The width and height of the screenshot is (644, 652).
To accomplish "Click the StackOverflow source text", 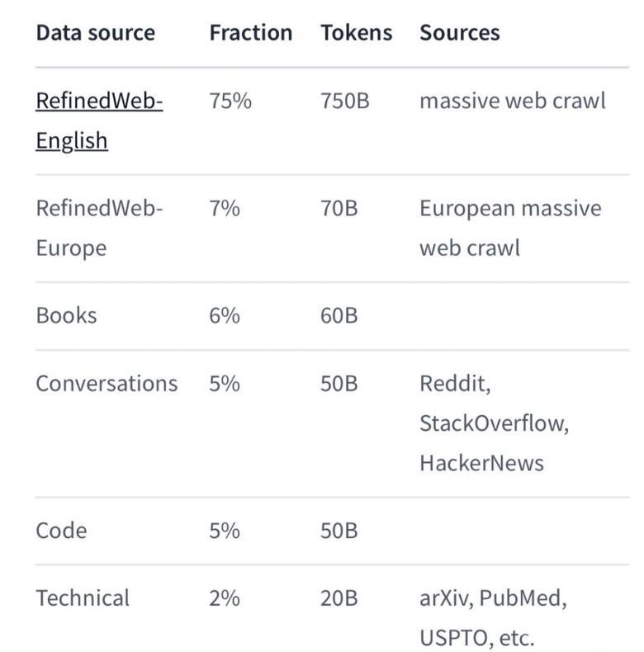I will (x=494, y=423).
